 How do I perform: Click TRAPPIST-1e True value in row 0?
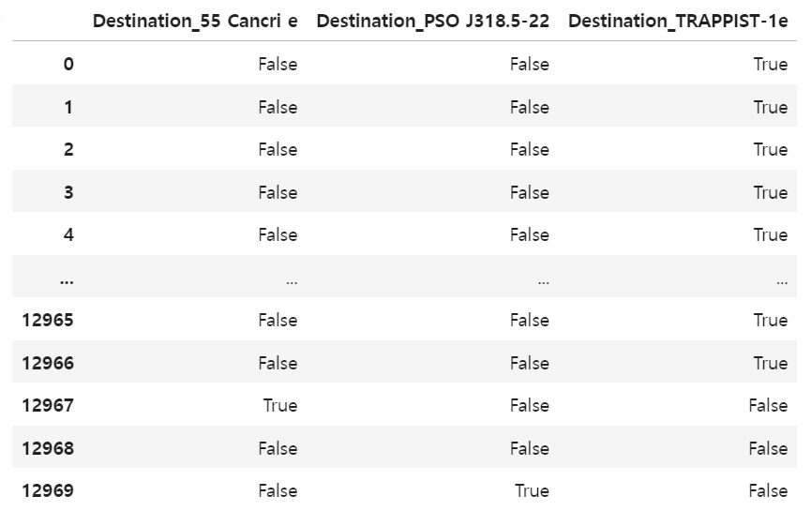pyautogui.click(x=771, y=64)
